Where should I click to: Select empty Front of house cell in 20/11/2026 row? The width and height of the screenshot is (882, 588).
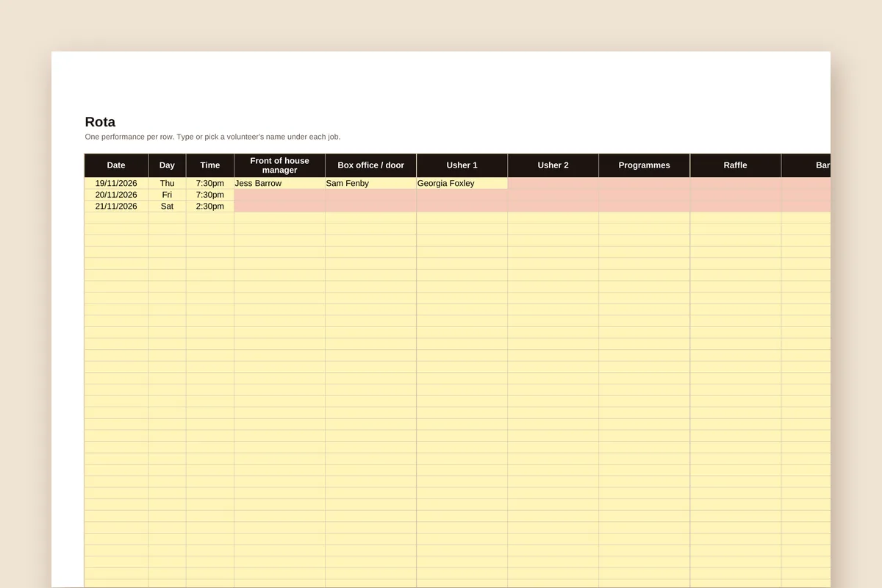point(279,195)
